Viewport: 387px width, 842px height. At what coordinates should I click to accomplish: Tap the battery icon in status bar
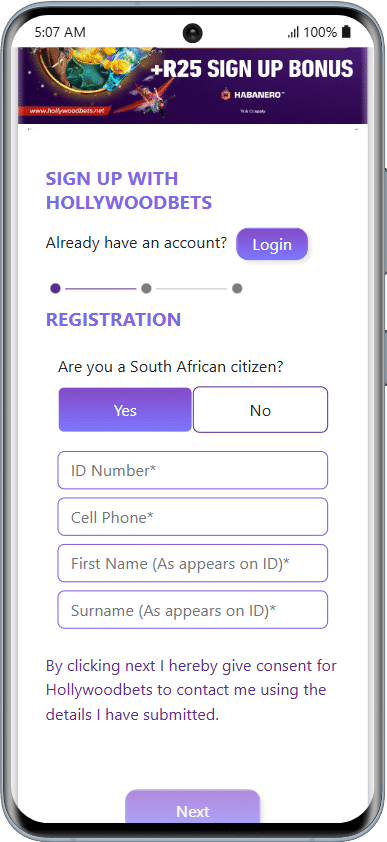pyautogui.click(x=346, y=32)
